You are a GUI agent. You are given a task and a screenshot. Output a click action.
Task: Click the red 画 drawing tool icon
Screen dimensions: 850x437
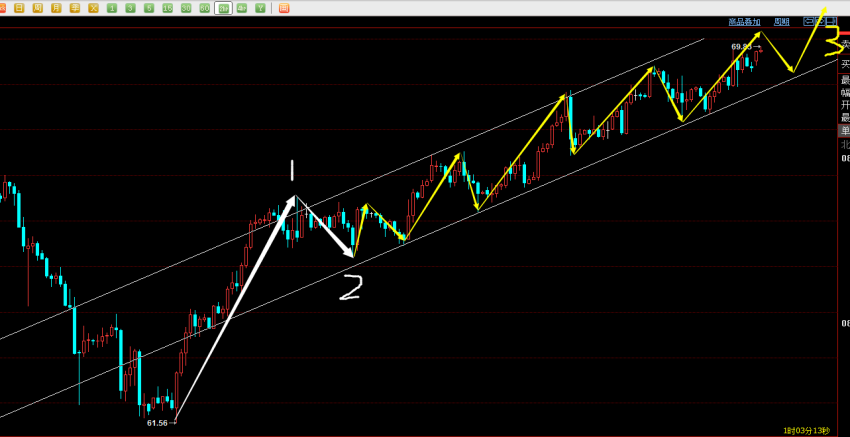284,7
